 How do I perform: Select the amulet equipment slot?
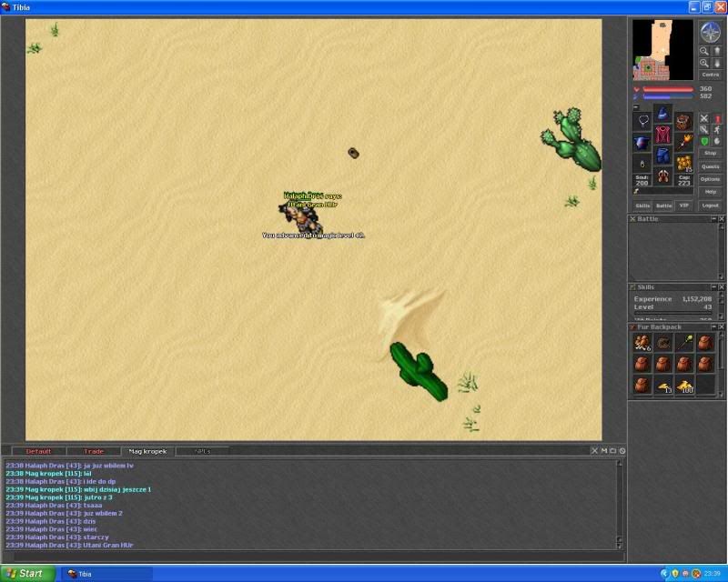coord(642,122)
